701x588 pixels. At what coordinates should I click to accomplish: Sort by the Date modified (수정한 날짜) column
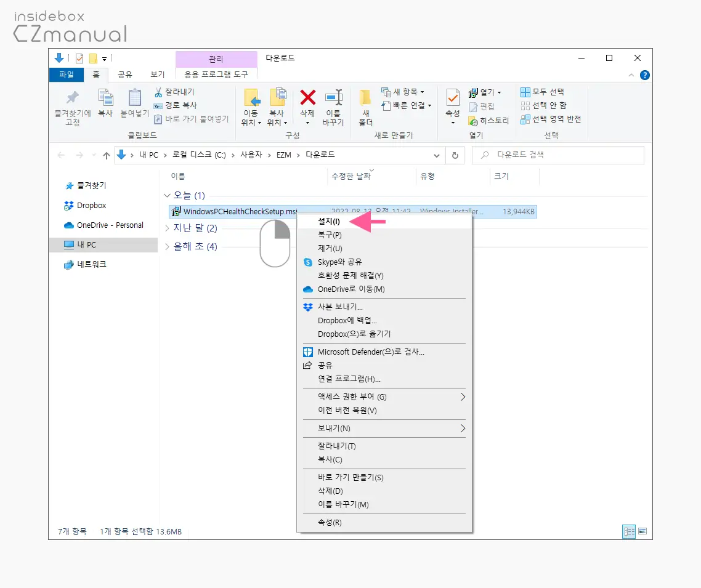[x=351, y=177]
